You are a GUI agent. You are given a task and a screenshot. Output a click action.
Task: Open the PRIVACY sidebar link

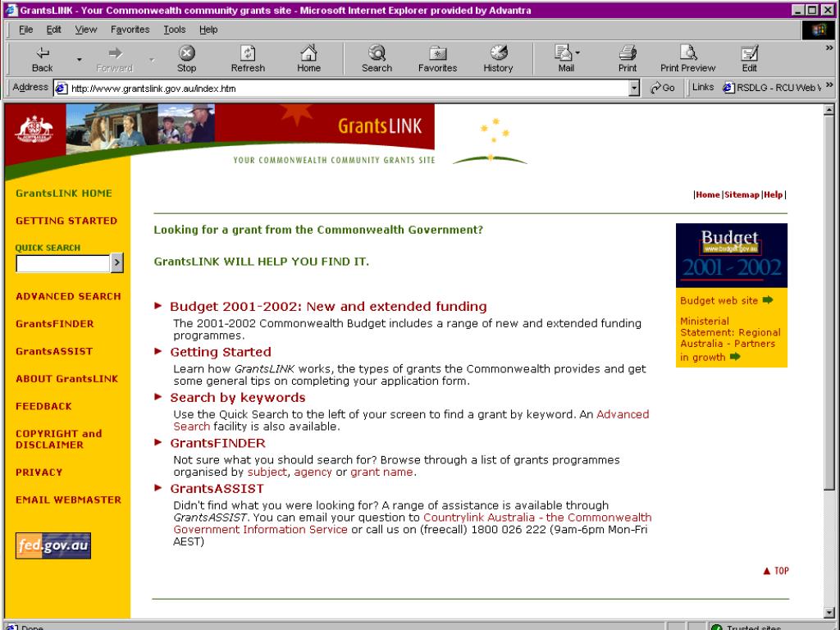tap(39, 472)
